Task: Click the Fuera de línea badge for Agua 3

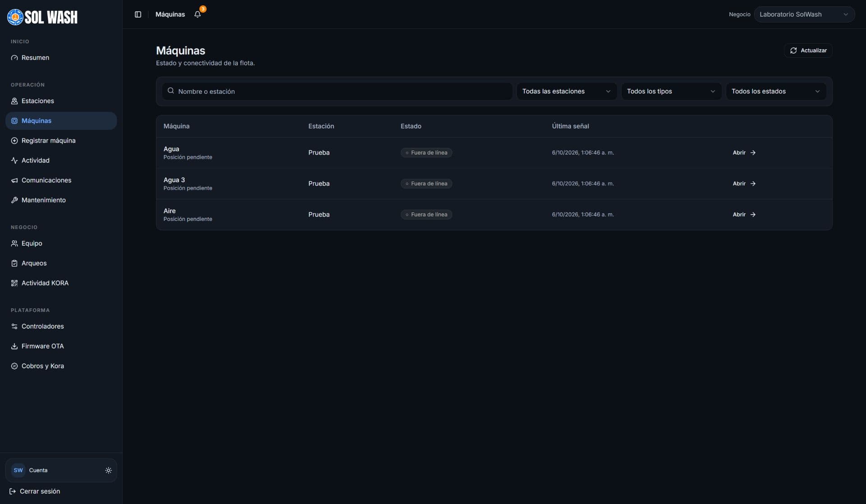Action: (x=426, y=184)
